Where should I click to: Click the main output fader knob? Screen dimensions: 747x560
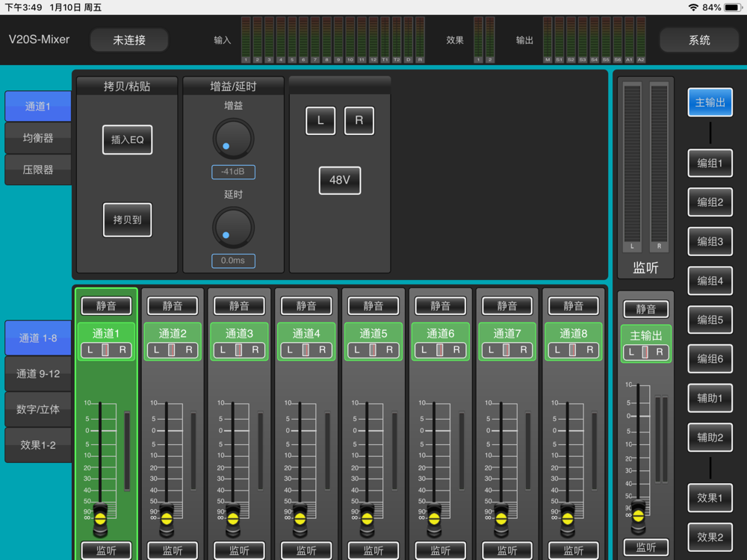pyautogui.click(x=639, y=515)
